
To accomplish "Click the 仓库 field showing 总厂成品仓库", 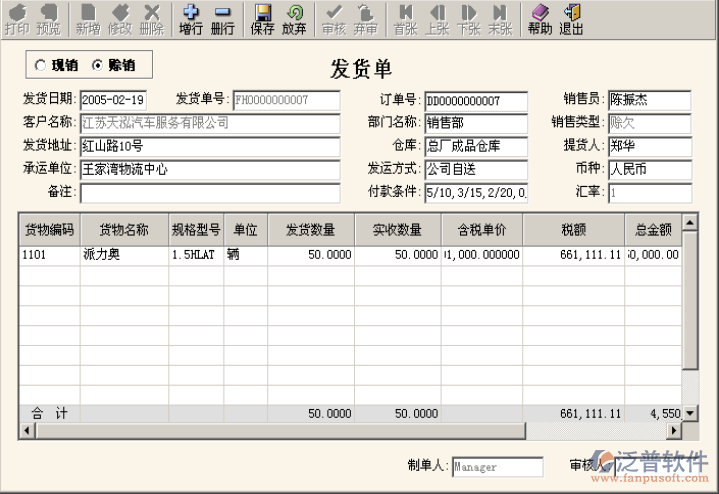I will 476,146.
